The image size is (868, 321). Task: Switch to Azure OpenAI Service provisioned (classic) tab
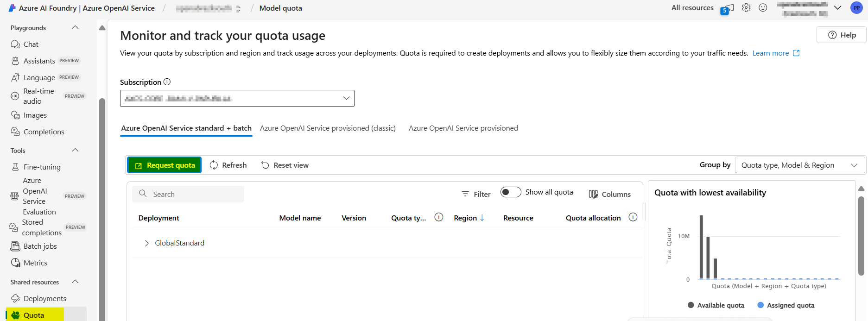click(x=328, y=128)
